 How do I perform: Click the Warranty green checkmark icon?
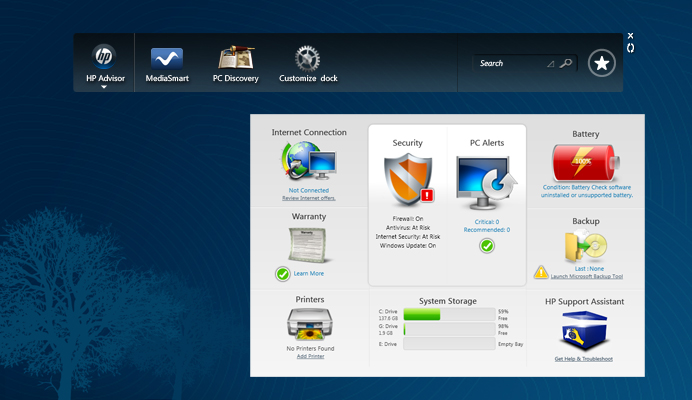coord(282,274)
